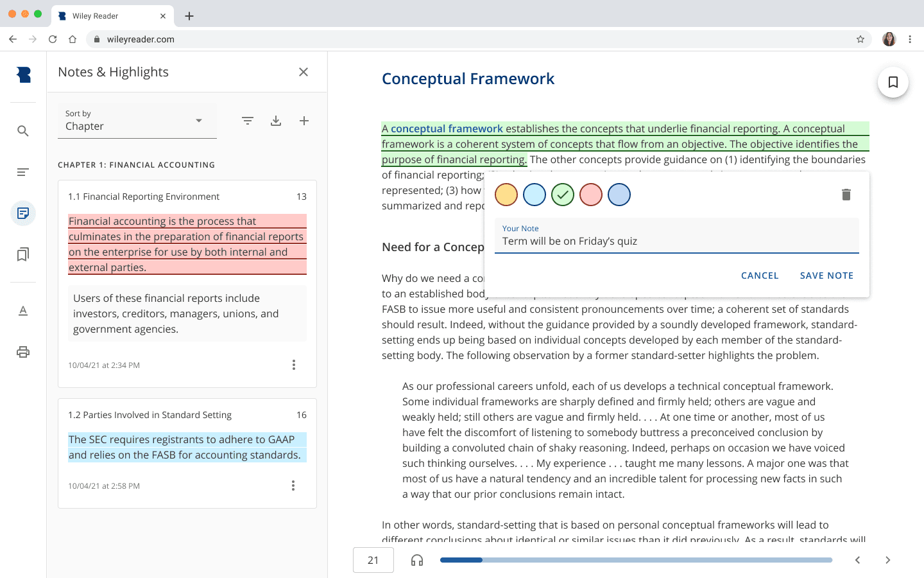The height and width of the screenshot is (578, 924).
Task: Open options menu for 2:58 PM note
Action: pyautogui.click(x=293, y=486)
